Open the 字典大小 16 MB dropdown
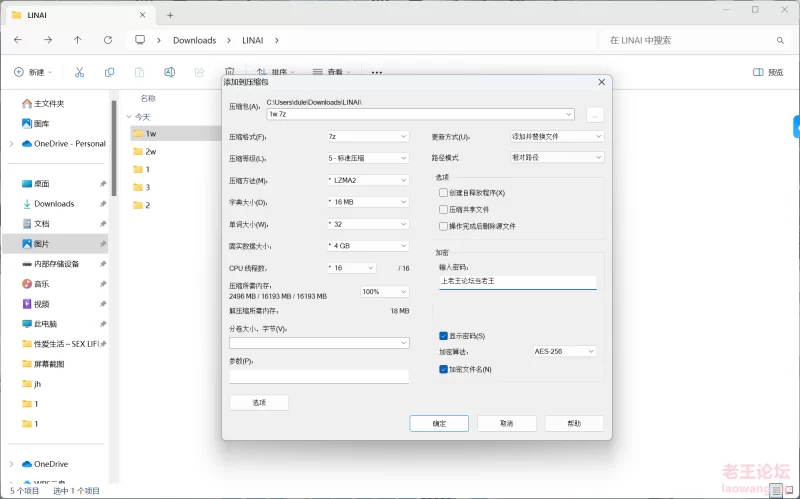Screen dimensions: 800x499 (368, 202)
